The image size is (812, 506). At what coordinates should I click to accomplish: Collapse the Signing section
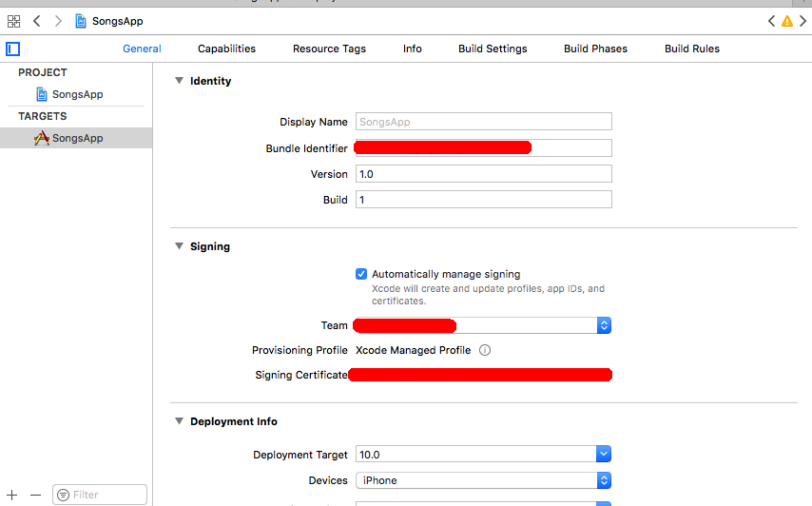pyautogui.click(x=179, y=246)
